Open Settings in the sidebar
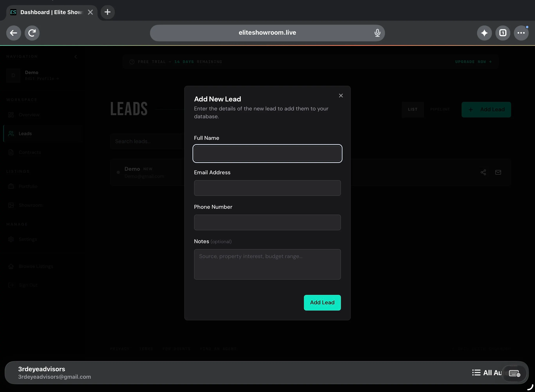This screenshot has width=535, height=392. (x=43, y=239)
